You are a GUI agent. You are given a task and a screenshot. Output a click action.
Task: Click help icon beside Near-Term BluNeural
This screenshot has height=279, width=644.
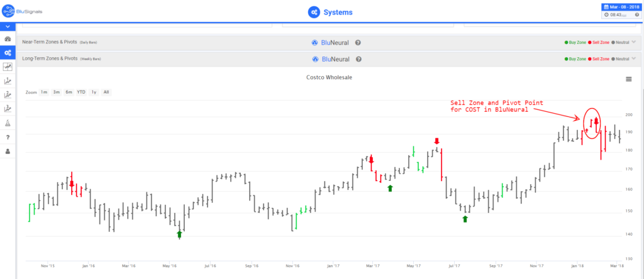358,43
